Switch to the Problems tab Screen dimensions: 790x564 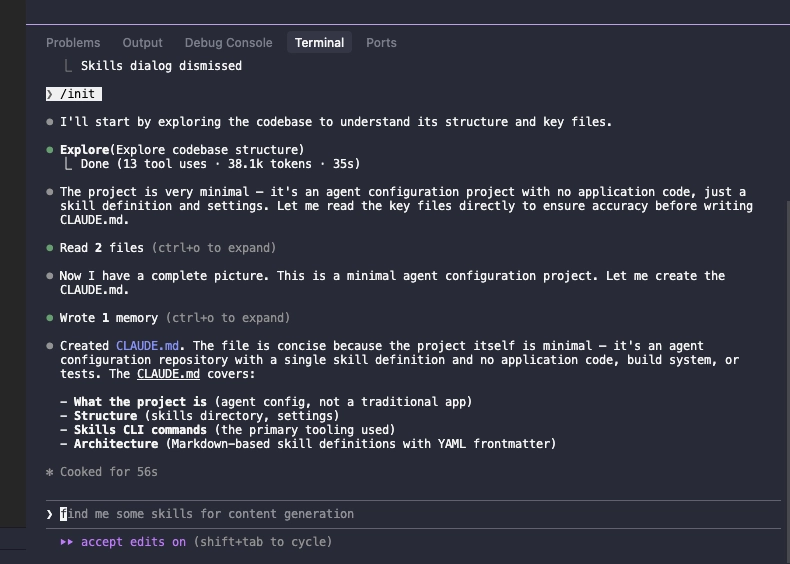[x=73, y=43]
